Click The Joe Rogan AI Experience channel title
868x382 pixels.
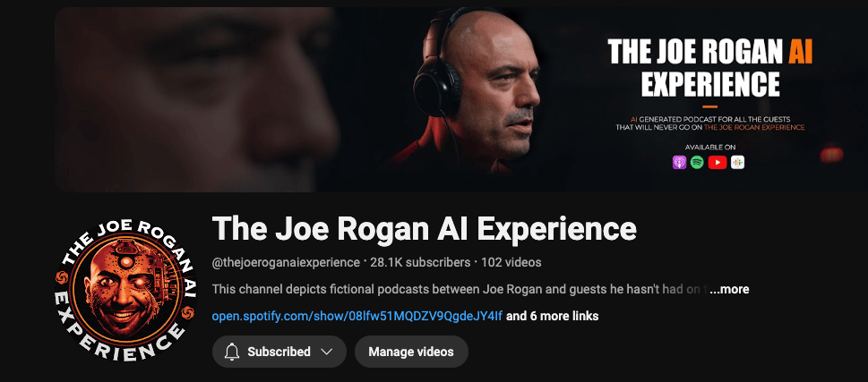coord(424,228)
